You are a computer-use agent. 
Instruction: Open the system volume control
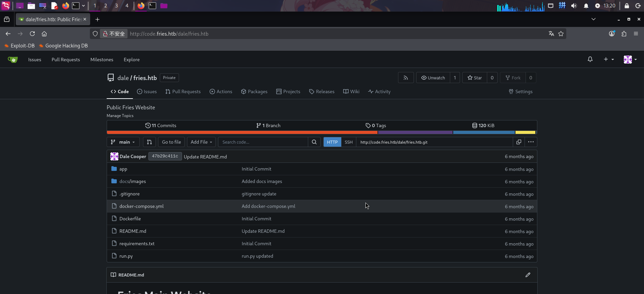pyautogui.click(x=574, y=6)
